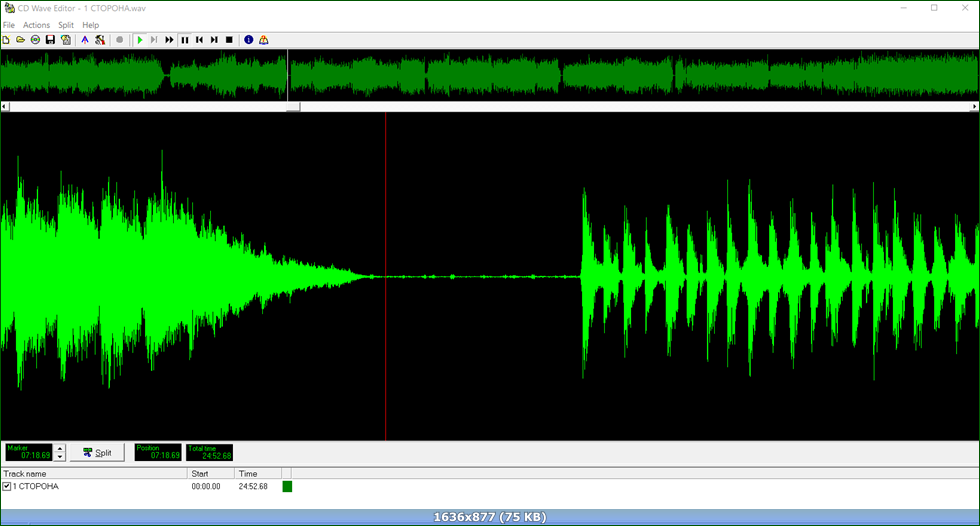Image resolution: width=980 pixels, height=526 pixels.
Task: Fast forward with the double arrow button
Action: point(169,40)
